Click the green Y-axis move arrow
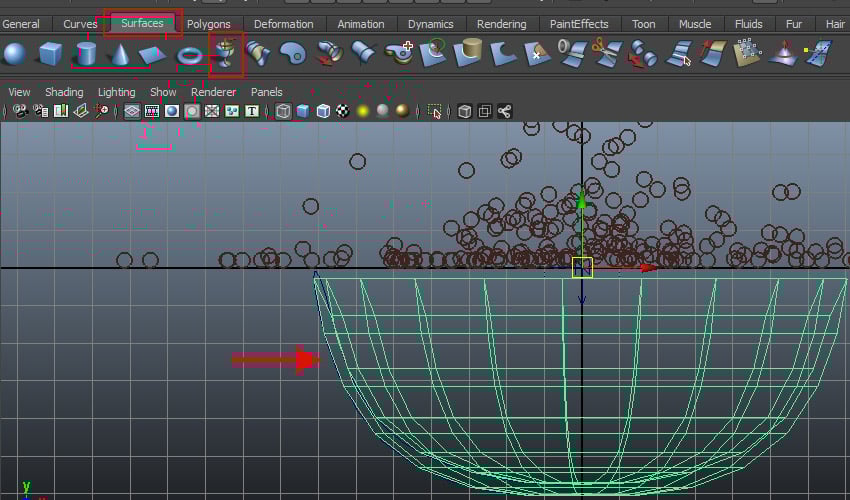Screen dimensions: 850x500 point(581,202)
